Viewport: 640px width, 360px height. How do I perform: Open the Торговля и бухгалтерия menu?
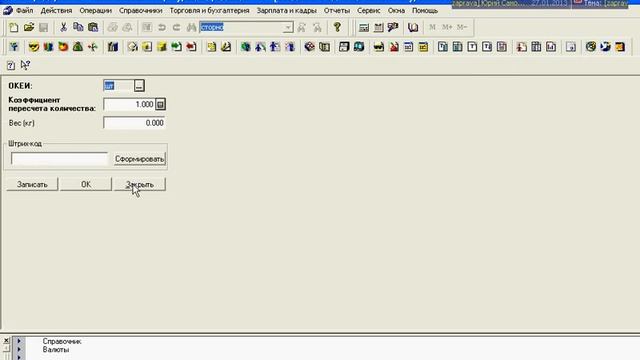[209, 11]
